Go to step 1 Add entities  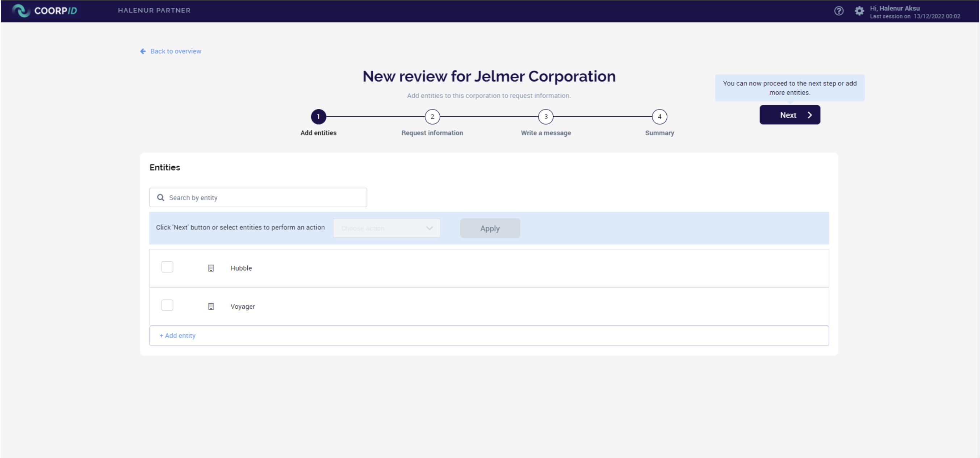(318, 117)
